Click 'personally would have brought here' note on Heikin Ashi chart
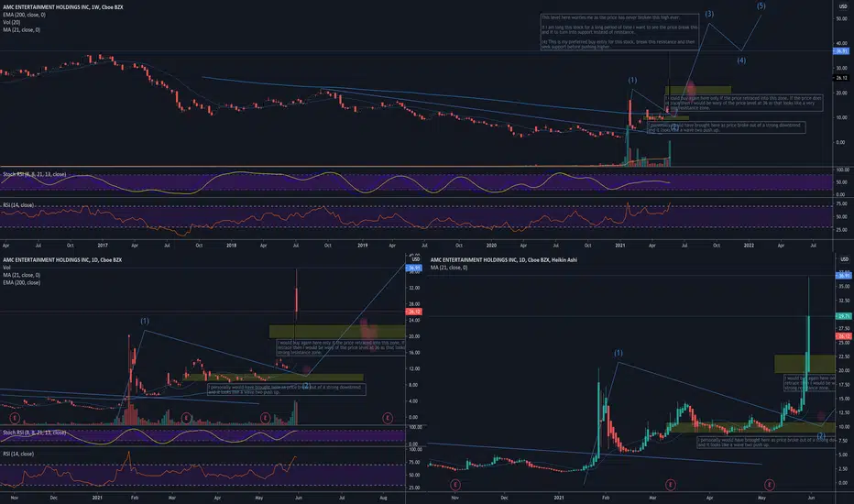Screen dimensions: 854x504 point(766,442)
